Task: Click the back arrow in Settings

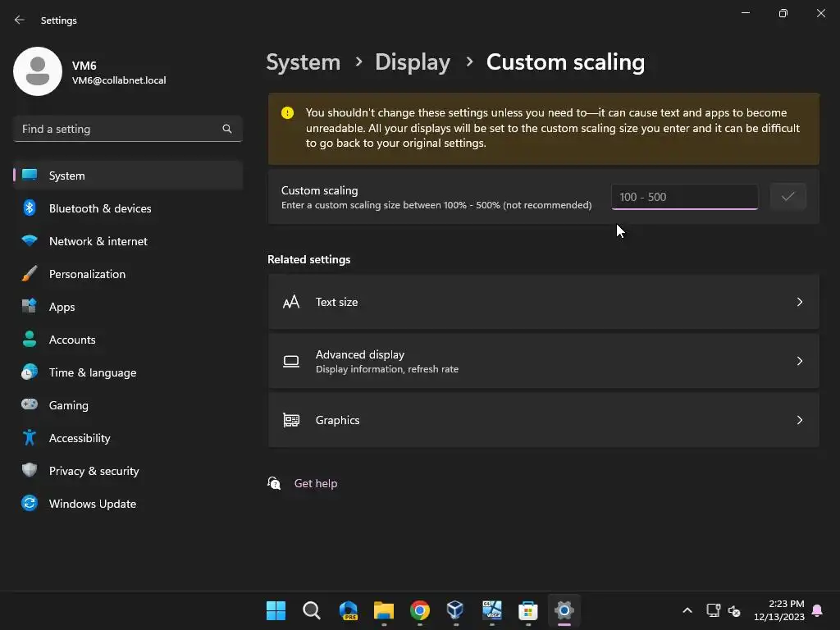Action: pyautogui.click(x=20, y=20)
